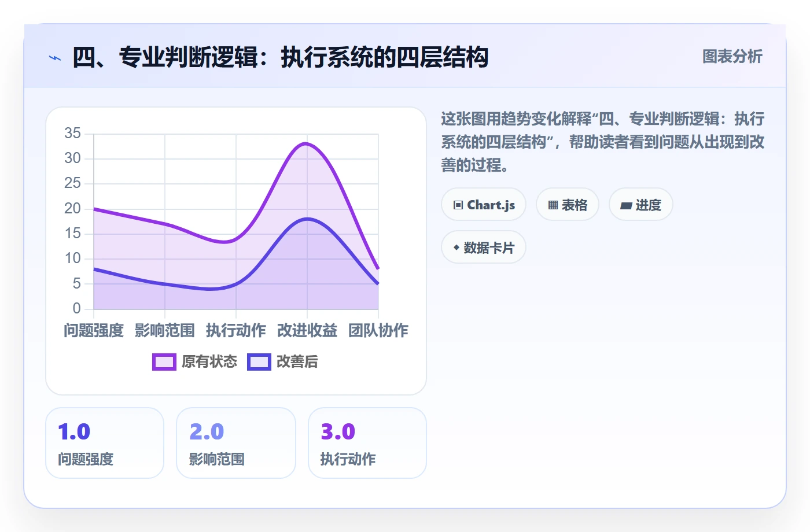Click the 改善后 legend label

pos(297,362)
